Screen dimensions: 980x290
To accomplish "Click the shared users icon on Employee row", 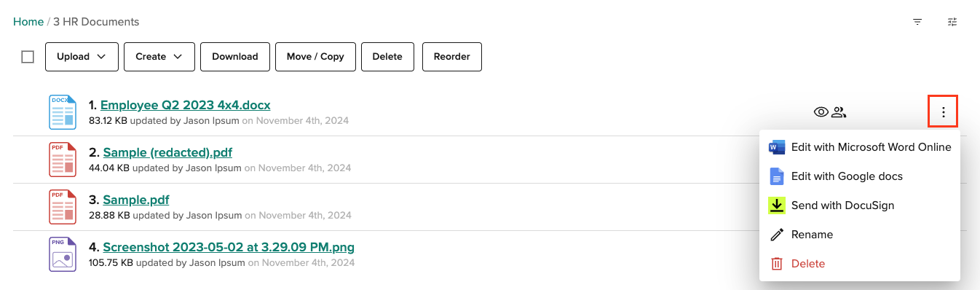I will [x=839, y=112].
